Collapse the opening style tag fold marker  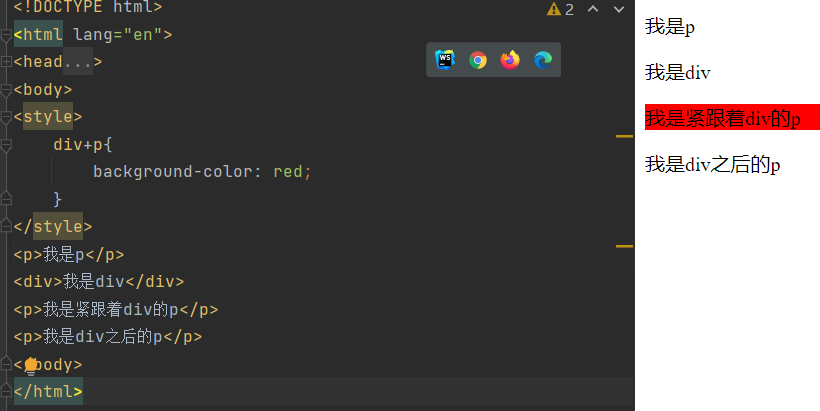(x=7, y=116)
